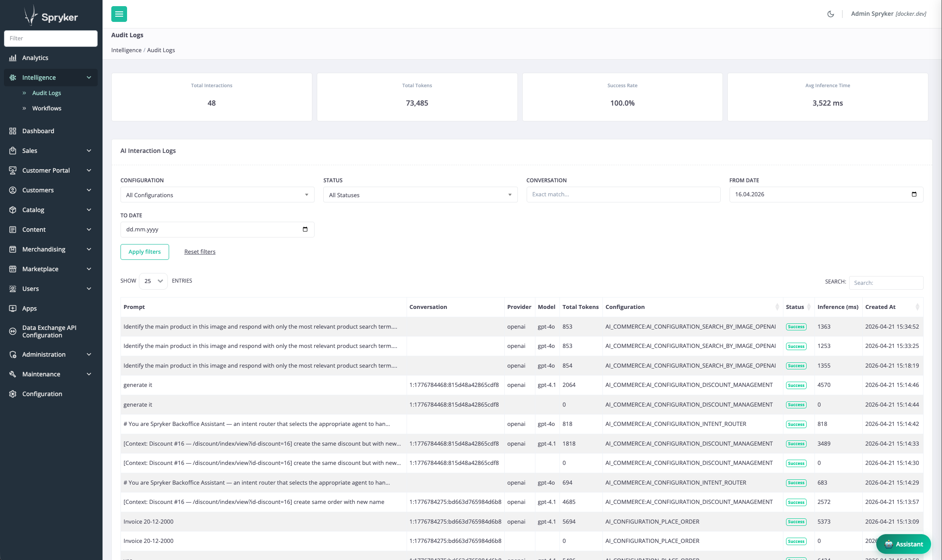Screen dimensions: 942x560
Task: Open the All Configurations dropdown
Action: pos(217,195)
